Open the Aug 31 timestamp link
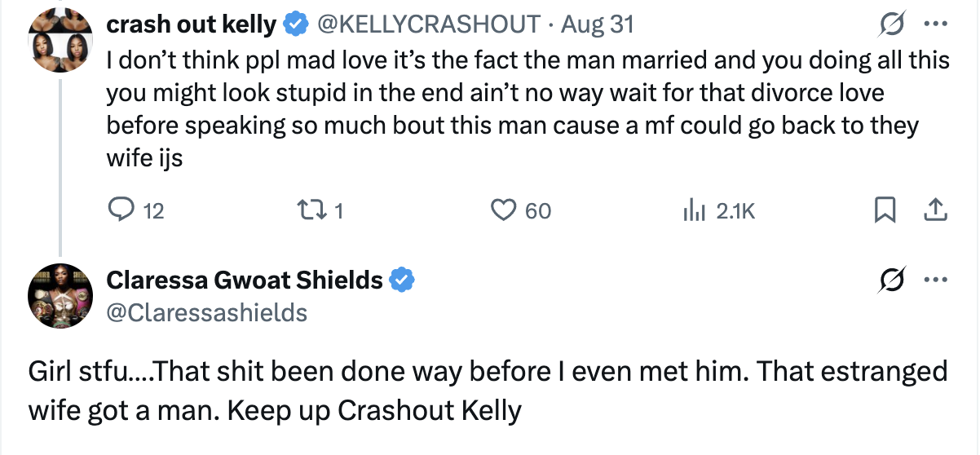The image size is (980, 455). 596,25
